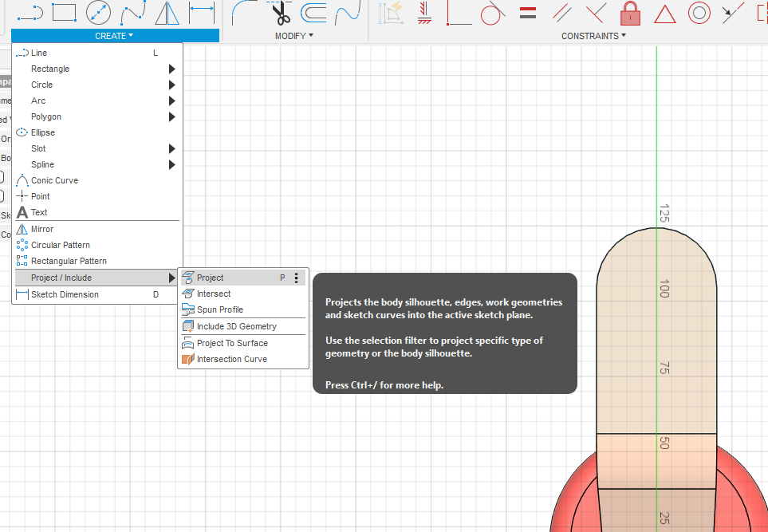This screenshot has height=532, width=768.
Task: Apply the Equal constraint icon
Action: tap(526, 12)
